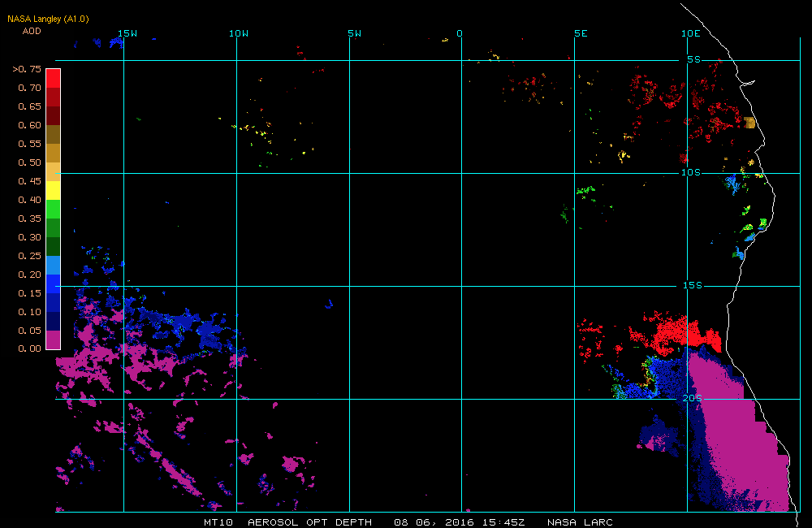Click the 0.45 legend value
This screenshot has height=528, width=812.
pos(29,181)
